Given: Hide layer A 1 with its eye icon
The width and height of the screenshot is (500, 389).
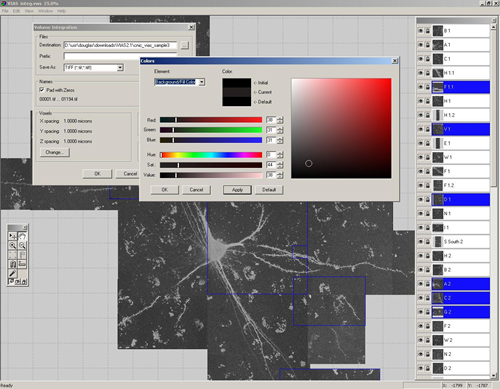Looking at the screenshot, I should pyautogui.click(x=420, y=45).
